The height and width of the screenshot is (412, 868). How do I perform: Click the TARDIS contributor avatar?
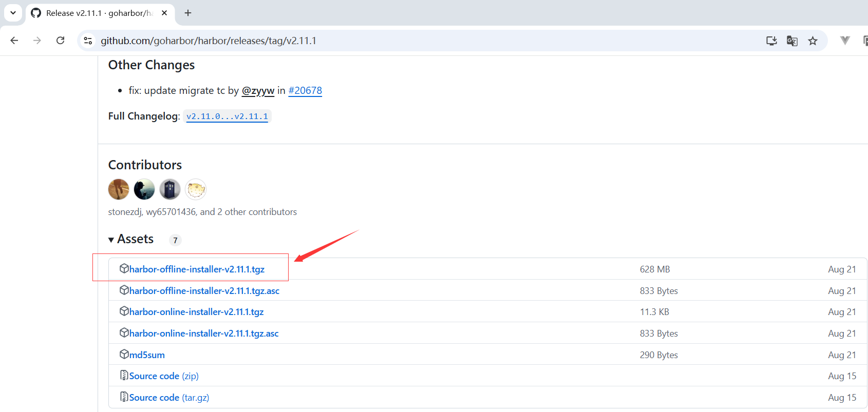tap(170, 189)
